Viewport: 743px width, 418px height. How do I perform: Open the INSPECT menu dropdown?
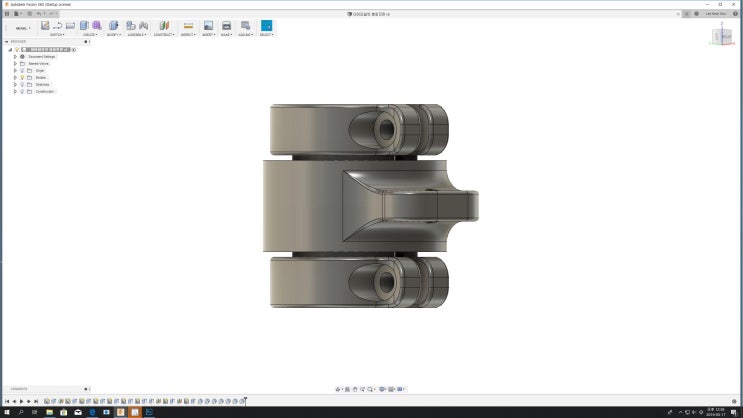coord(188,35)
